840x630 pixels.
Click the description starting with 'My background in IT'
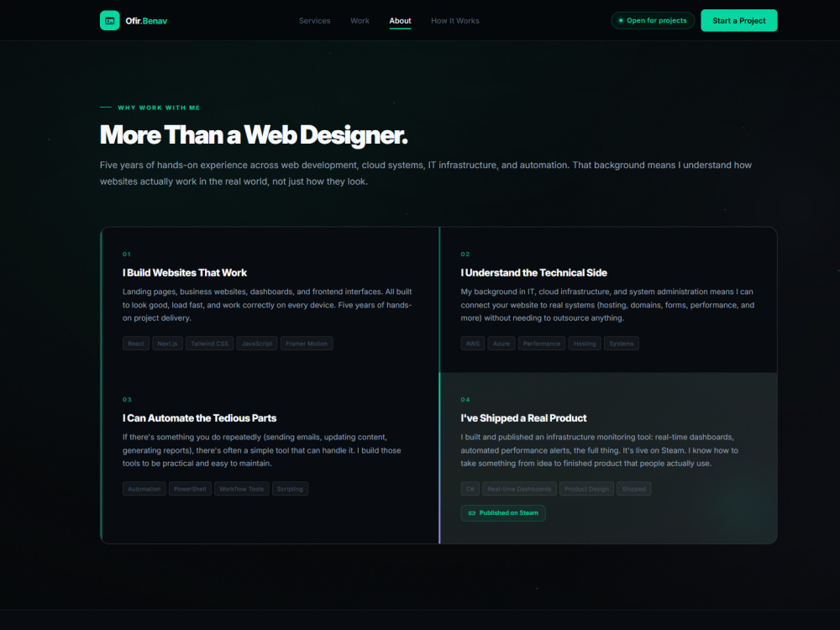(x=607, y=305)
